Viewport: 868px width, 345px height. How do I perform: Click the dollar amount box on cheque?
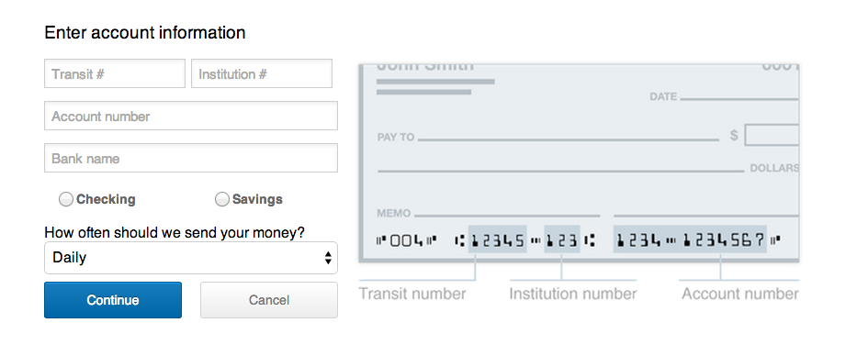[772, 135]
